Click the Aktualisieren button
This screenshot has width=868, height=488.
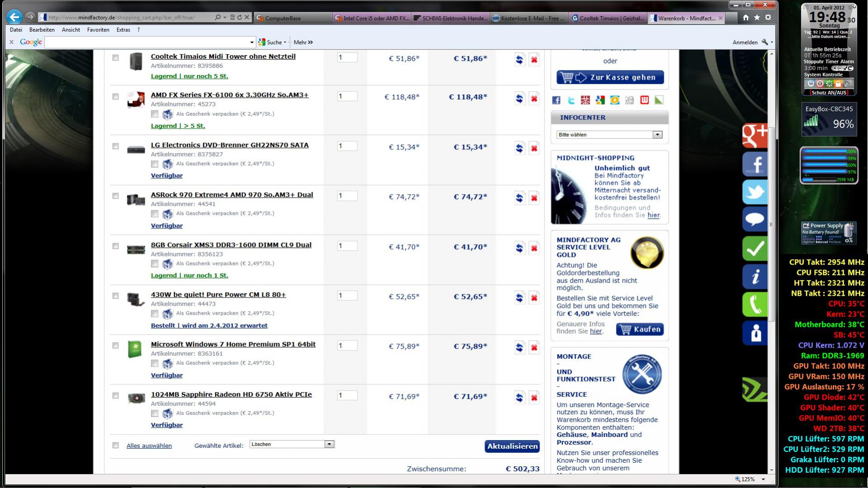[x=512, y=446]
